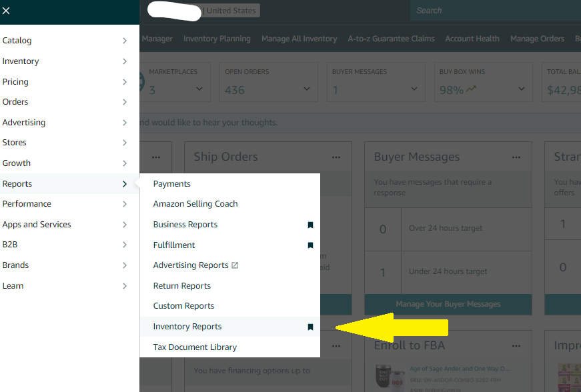Viewport: 581px width, 392px height.
Task: Click the Reports chevron arrow
Action: pos(125,184)
